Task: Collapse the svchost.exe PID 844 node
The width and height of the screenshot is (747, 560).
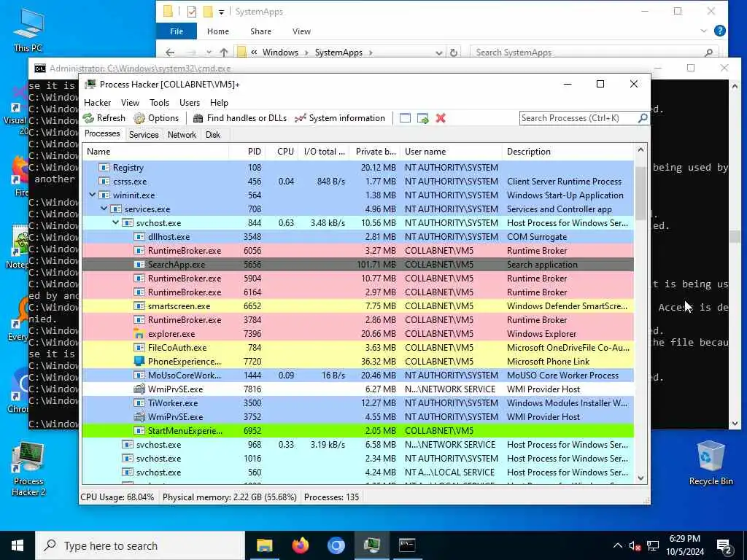Action: click(115, 222)
